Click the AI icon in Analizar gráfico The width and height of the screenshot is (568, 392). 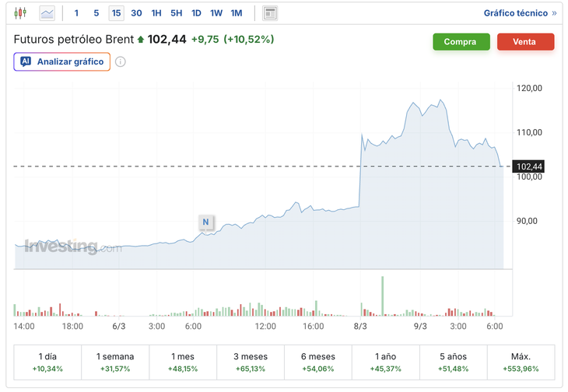26,62
